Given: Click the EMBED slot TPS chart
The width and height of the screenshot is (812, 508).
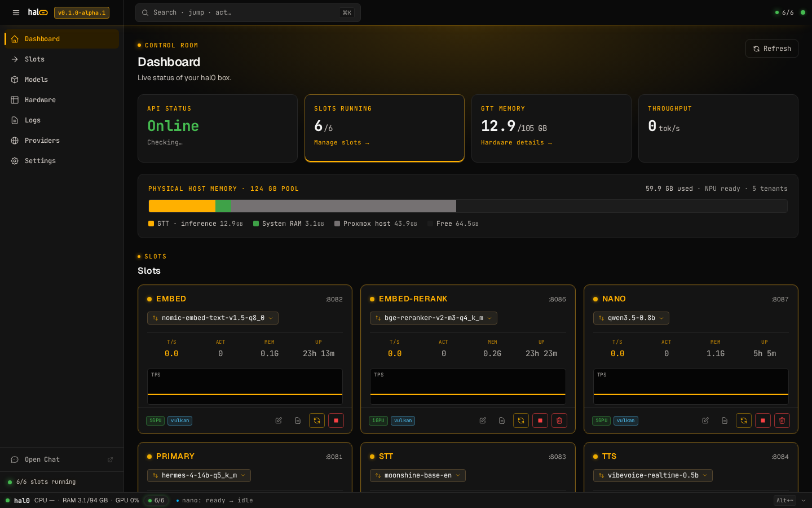Looking at the screenshot, I should pos(245,387).
